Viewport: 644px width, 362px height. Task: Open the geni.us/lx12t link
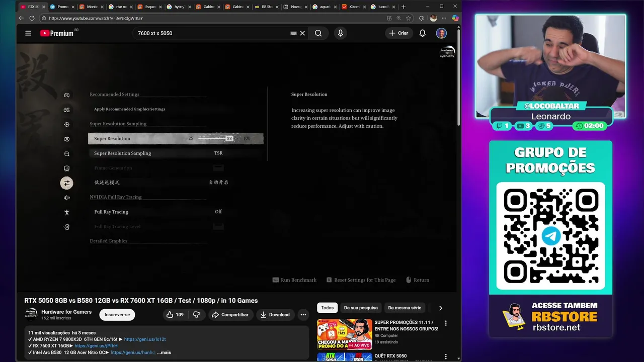[145, 339]
